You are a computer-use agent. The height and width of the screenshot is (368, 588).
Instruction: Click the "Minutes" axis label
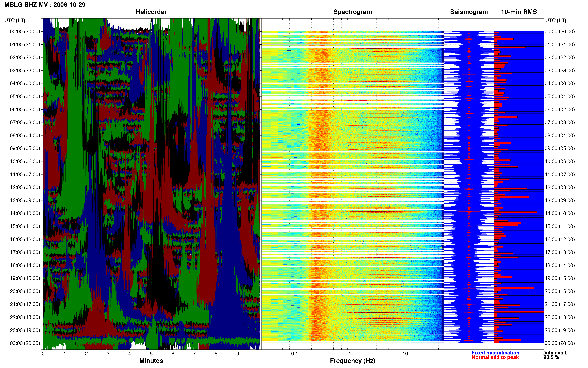151,361
